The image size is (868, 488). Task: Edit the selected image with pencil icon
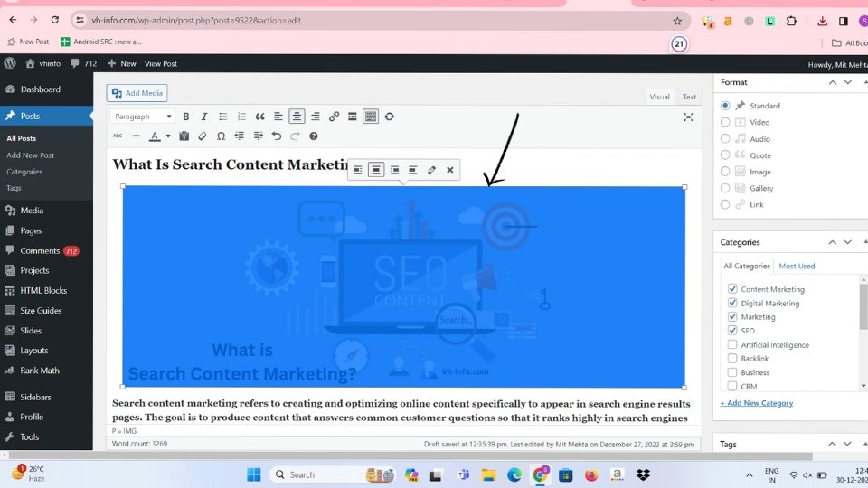pos(432,170)
